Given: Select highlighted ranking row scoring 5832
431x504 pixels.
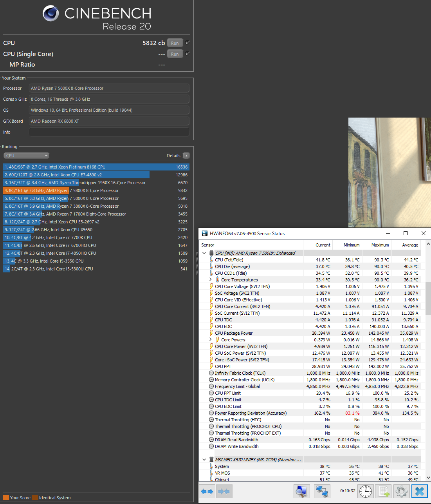Looking at the screenshot, I should pos(96,190).
